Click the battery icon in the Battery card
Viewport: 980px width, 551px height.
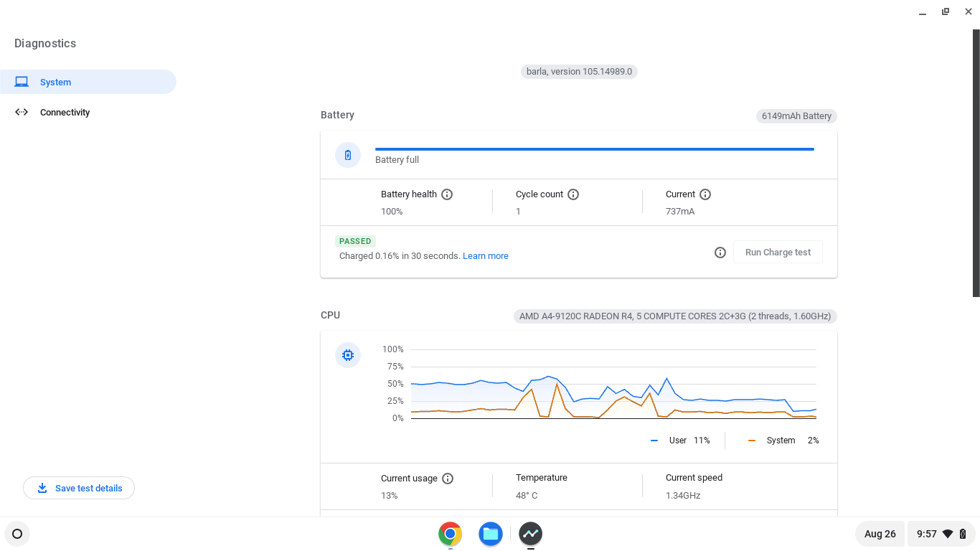coord(348,155)
